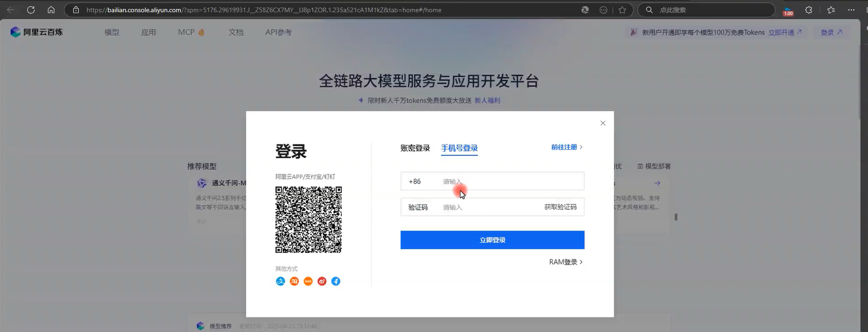Click the circled ellipsis icon in the address bar
Viewport: 868px width, 332px height.
click(x=603, y=10)
